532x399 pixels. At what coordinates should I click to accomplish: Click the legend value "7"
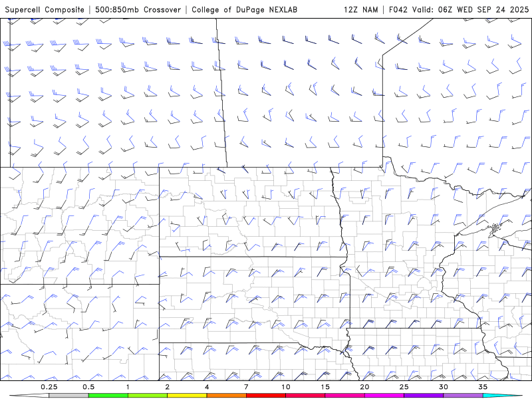coord(246,387)
